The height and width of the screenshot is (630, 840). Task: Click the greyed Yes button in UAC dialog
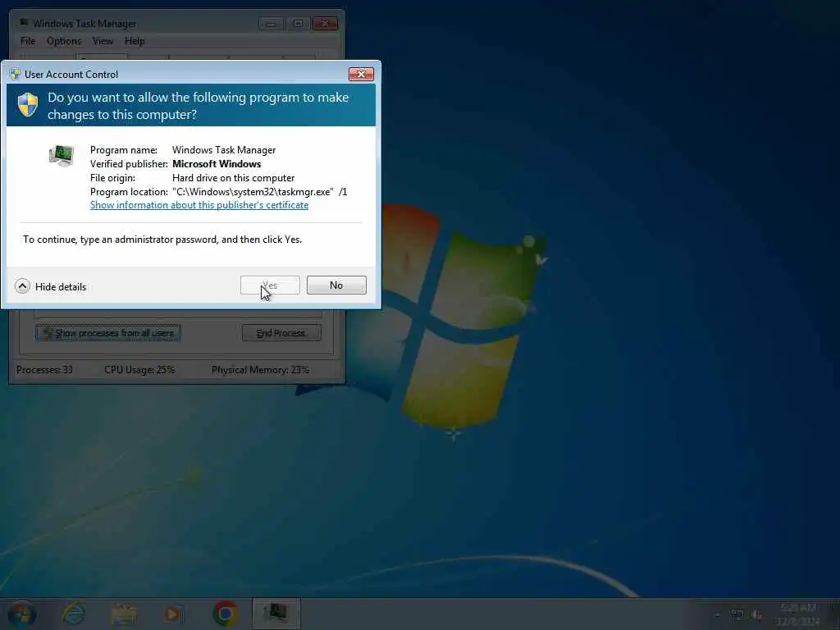click(x=270, y=285)
